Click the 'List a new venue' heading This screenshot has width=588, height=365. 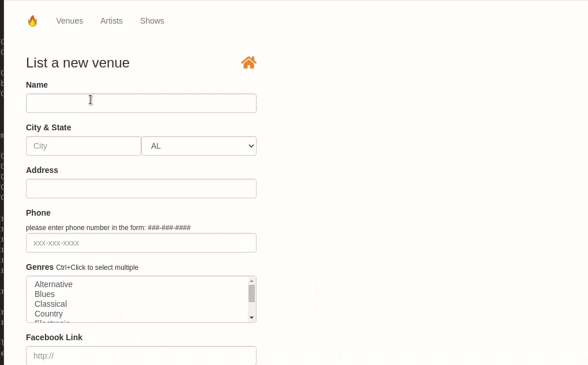(x=78, y=63)
